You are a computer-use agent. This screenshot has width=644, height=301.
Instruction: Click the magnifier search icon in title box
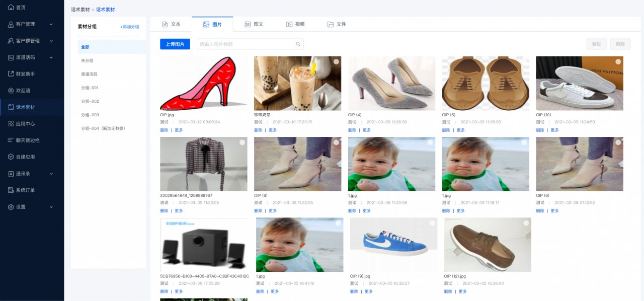(x=298, y=44)
